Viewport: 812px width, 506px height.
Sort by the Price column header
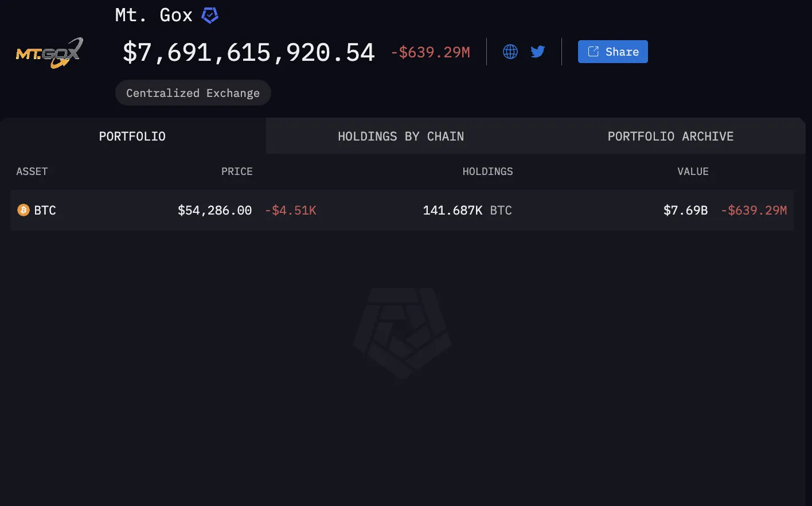[237, 172]
